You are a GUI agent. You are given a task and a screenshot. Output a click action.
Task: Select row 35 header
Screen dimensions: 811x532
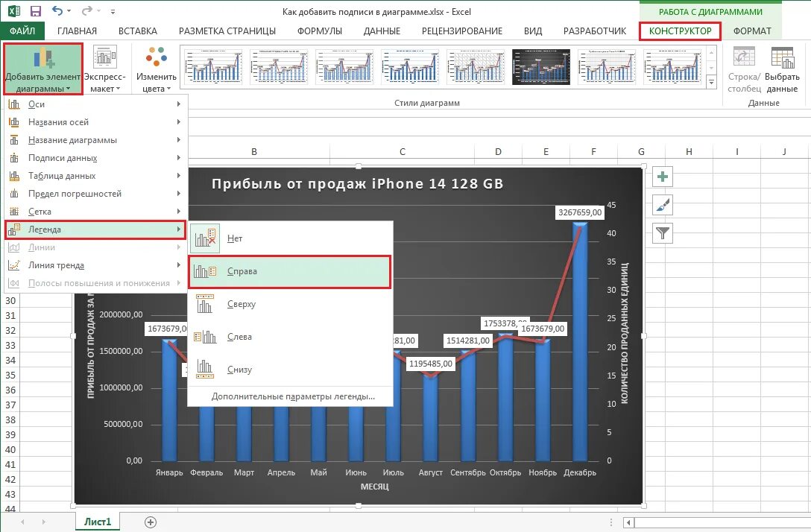pos(10,376)
